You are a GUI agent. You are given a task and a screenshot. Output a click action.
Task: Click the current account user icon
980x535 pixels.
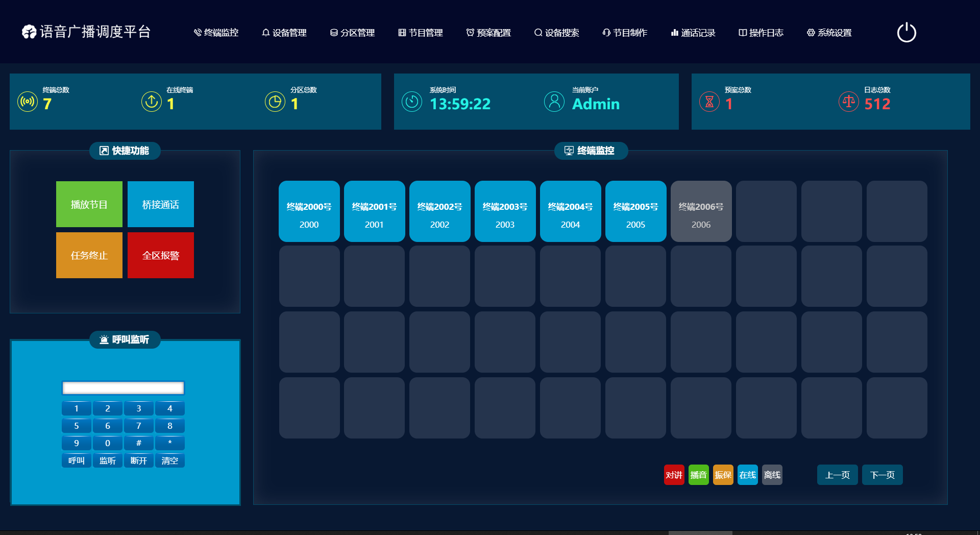click(x=554, y=102)
